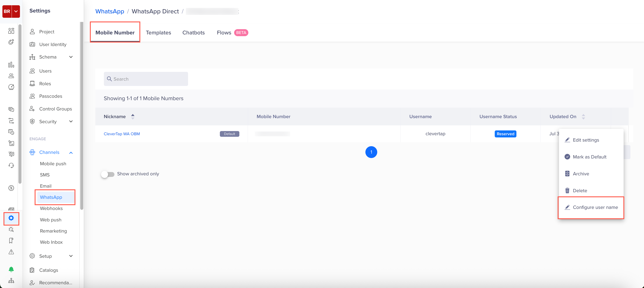Open the CleverTap WA OBM nickname link

[x=122, y=134]
